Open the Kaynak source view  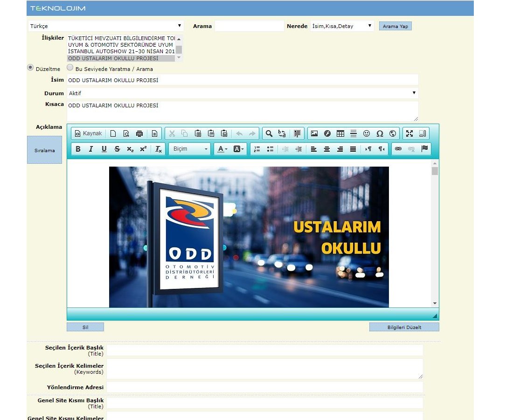coord(88,133)
